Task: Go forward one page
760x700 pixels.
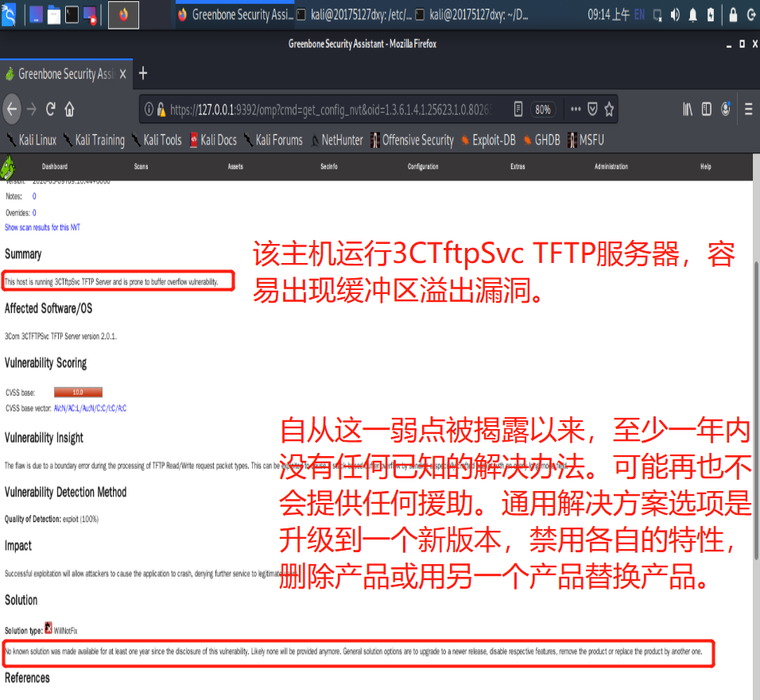Action: tap(32, 110)
